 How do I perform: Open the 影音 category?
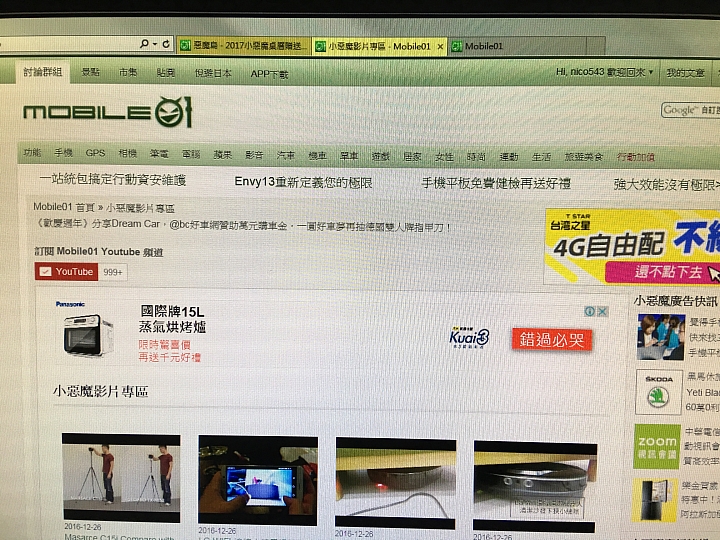coord(254,155)
